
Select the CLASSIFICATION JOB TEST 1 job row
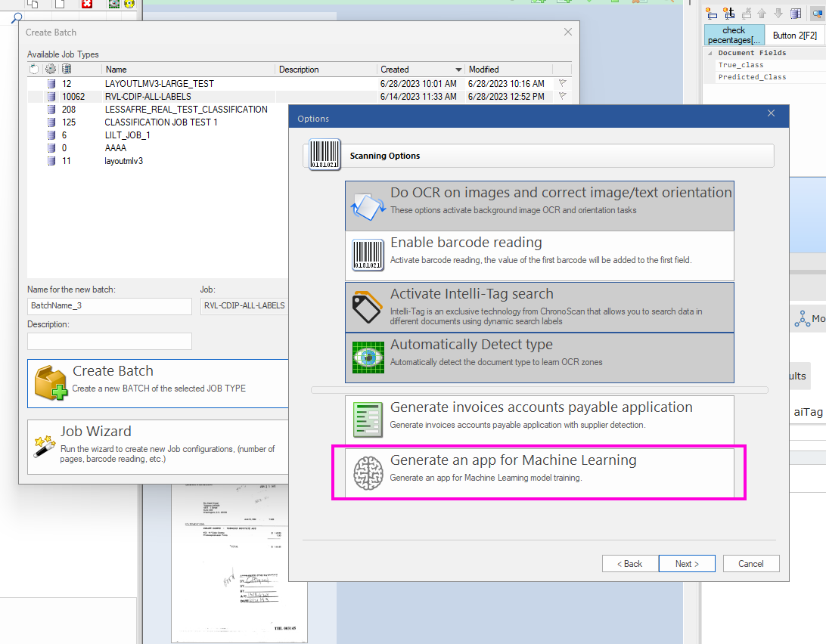click(158, 122)
